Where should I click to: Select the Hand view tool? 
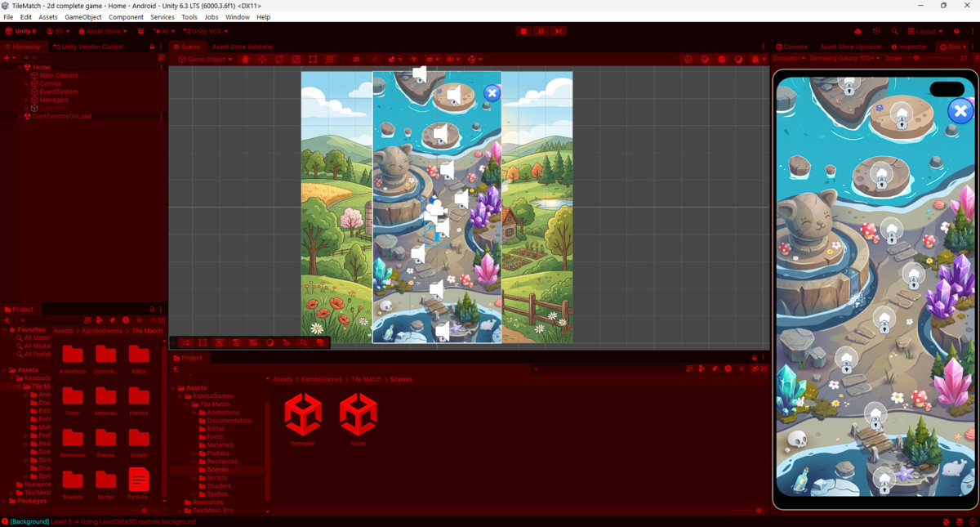click(245, 59)
